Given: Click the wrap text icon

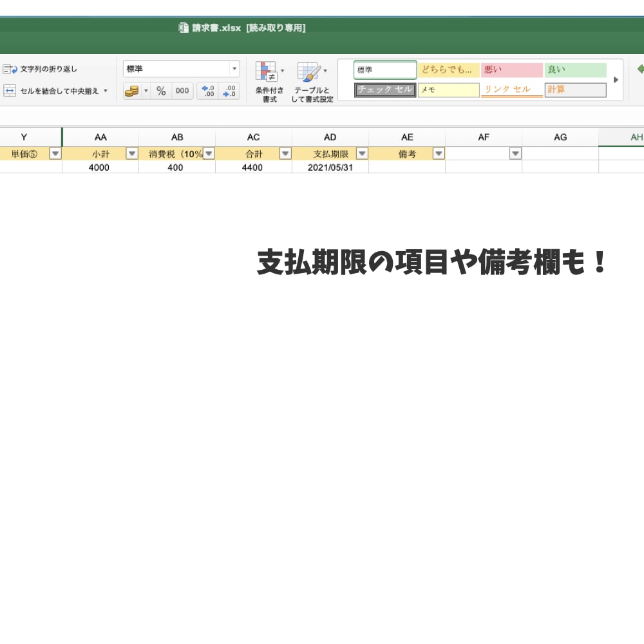Looking at the screenshot, I should tap(10, 70).
